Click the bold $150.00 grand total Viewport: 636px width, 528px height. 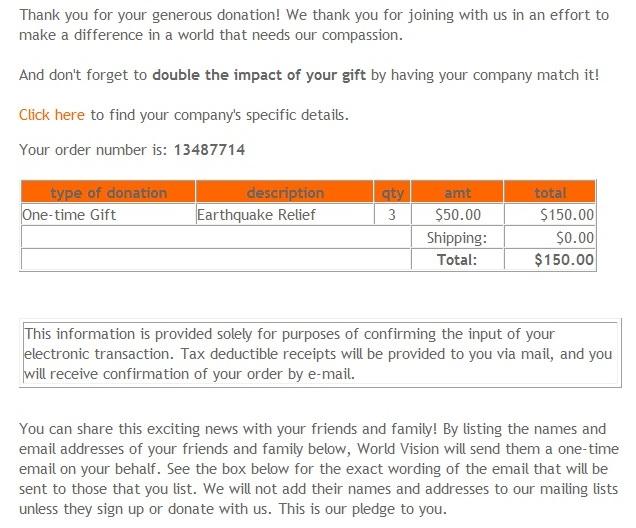pos(564,260)
